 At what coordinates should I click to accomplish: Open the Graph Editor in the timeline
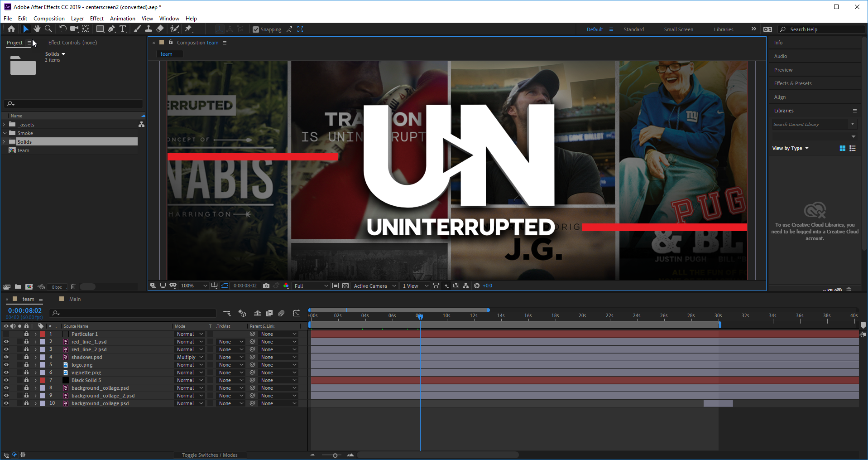pyautogui.click(x=297, y=313)
